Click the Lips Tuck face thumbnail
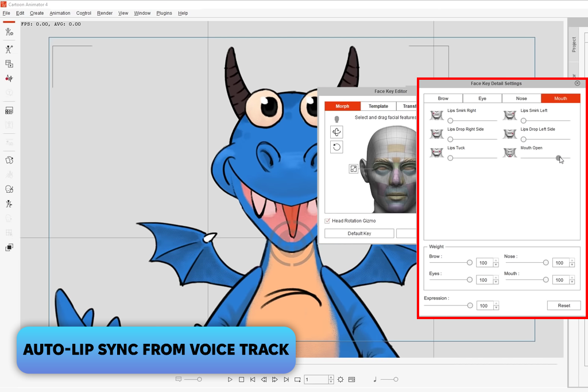 coord(436,152)
